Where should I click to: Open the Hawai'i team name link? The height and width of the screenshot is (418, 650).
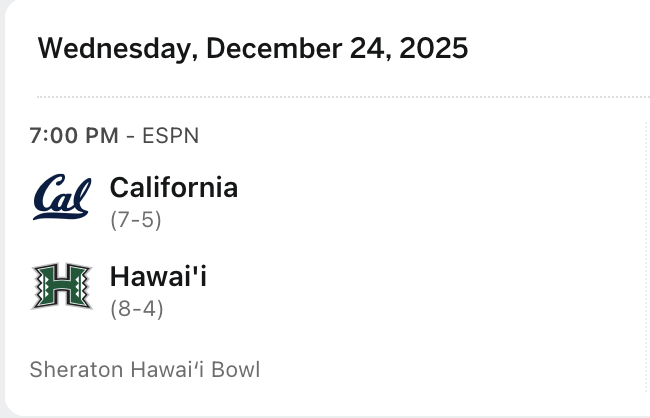pyautogui.click(x=158, y=276)
